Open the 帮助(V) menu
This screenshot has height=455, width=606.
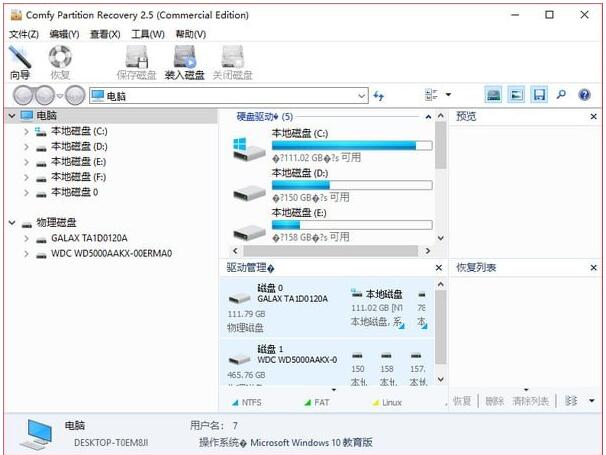(x=191, y=34)
